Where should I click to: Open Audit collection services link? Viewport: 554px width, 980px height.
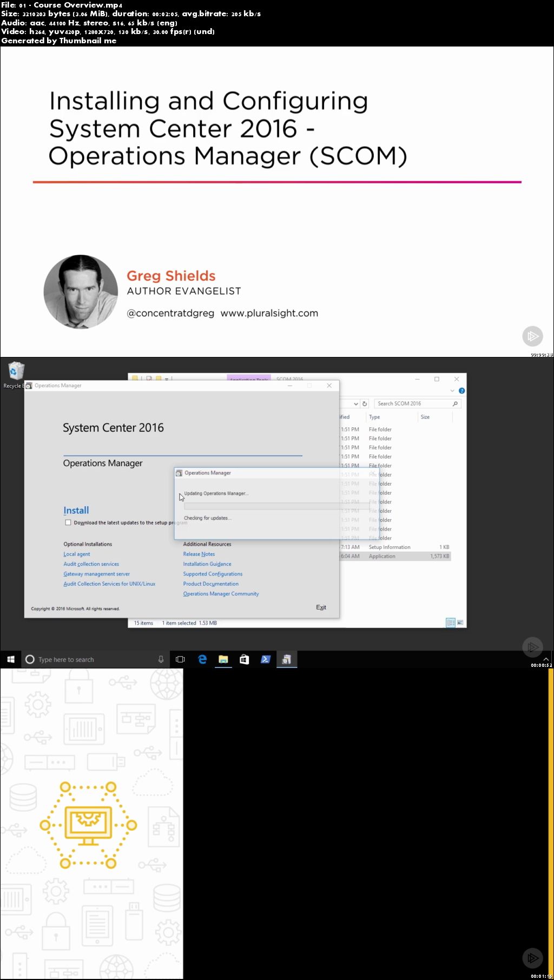tap(91, 564)
